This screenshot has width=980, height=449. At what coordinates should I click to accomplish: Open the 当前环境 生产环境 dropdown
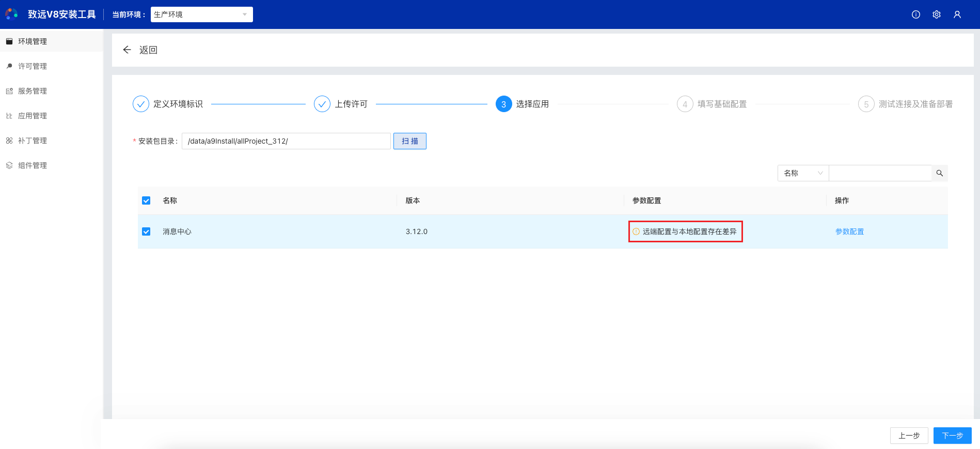[201, 14]
